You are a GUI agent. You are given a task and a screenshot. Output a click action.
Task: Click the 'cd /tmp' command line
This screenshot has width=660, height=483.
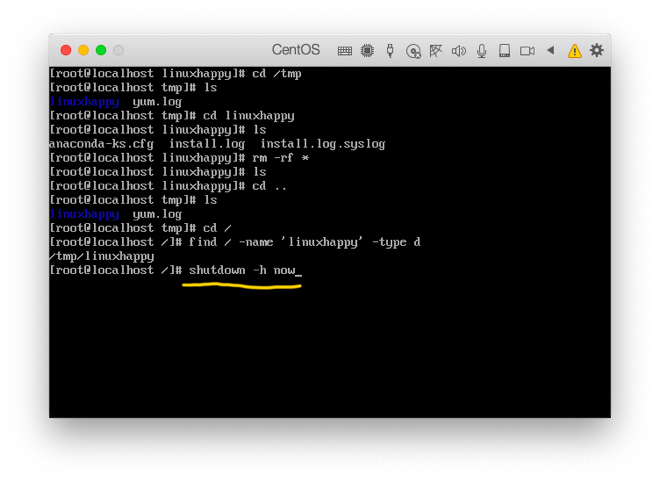[176, 74]
